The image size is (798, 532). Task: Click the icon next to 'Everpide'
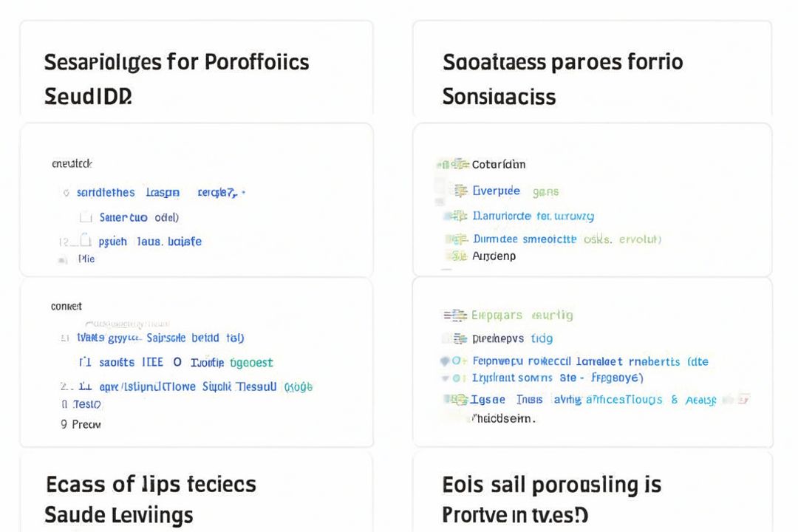461,191
